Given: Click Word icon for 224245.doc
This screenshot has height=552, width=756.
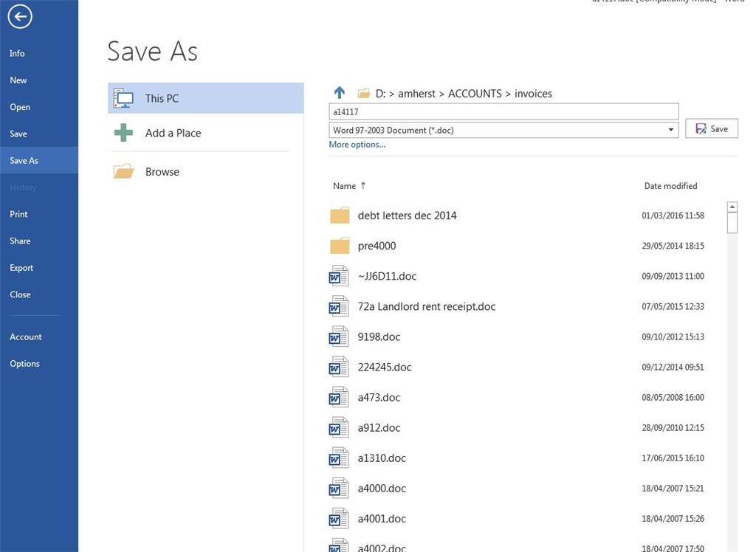Looking at the screenshot, I should coord(339,367).
